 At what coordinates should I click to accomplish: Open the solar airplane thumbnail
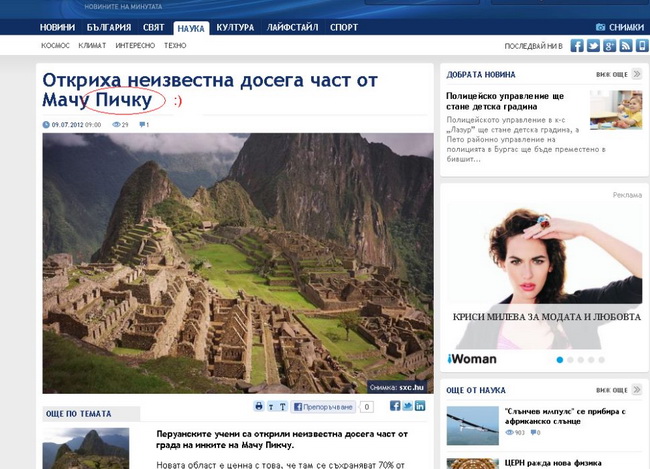[472, 425]
